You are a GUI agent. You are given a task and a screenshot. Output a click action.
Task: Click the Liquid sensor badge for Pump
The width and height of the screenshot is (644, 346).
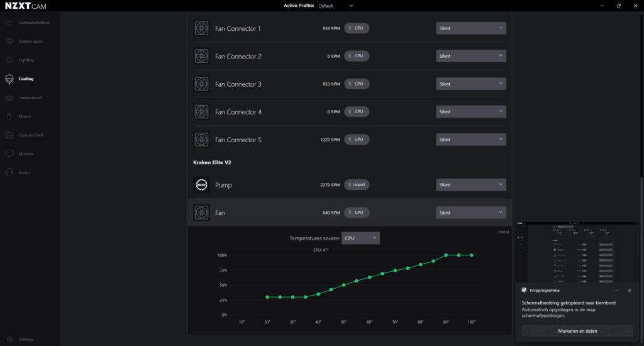(357, 184)
